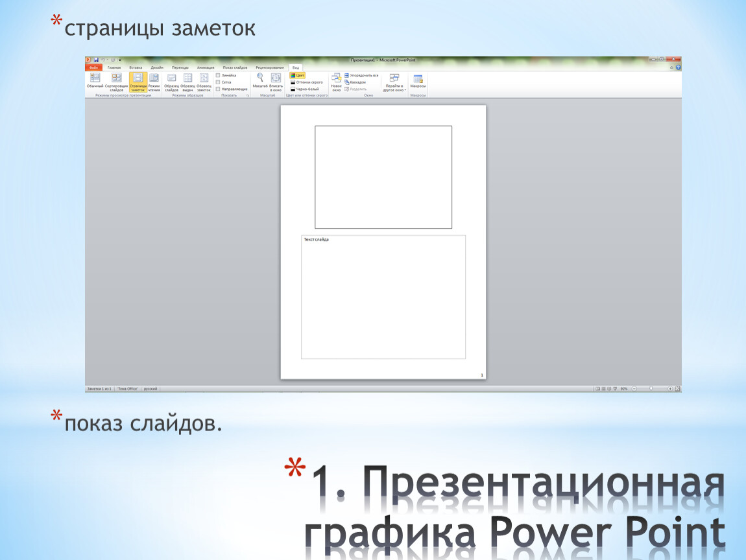
Task: Click Новое окно button
Action: [x=337, y=82]
